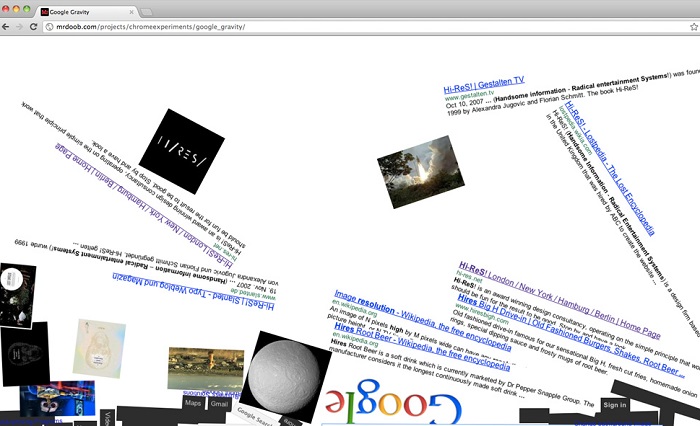Viewport: 700px width, 426px height.
Task: Click the browser back arrow
Action: (5, 27)
